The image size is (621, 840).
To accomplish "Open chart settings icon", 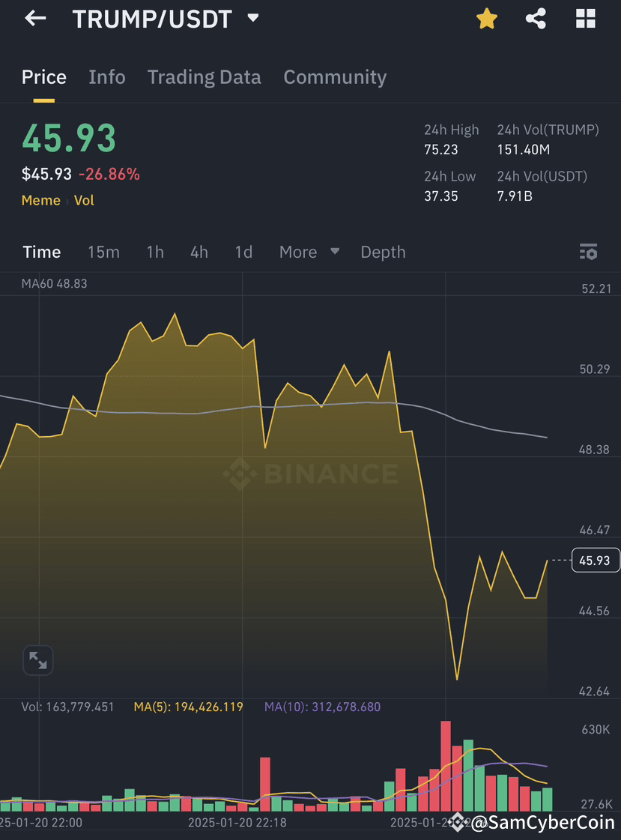I will pos(588,252).
